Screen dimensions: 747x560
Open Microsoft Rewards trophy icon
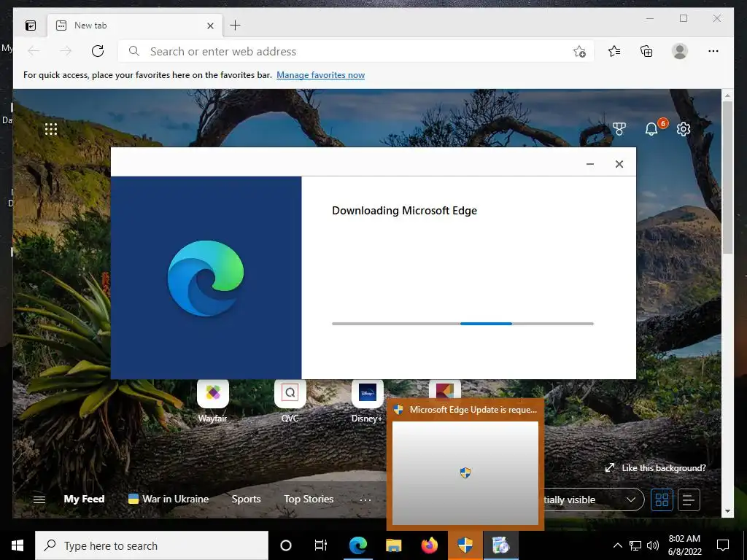pyautogui.click(x=619, y=128)
